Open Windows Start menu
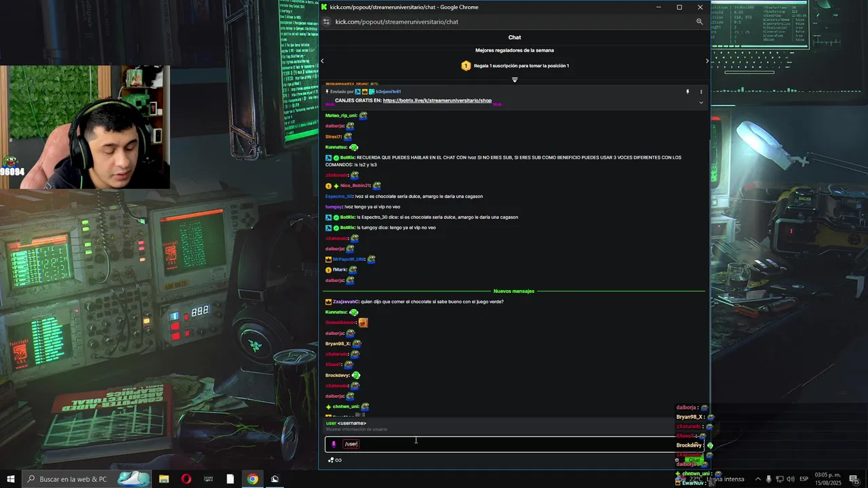This screenshot has height=488, width=868. [11, 479]
